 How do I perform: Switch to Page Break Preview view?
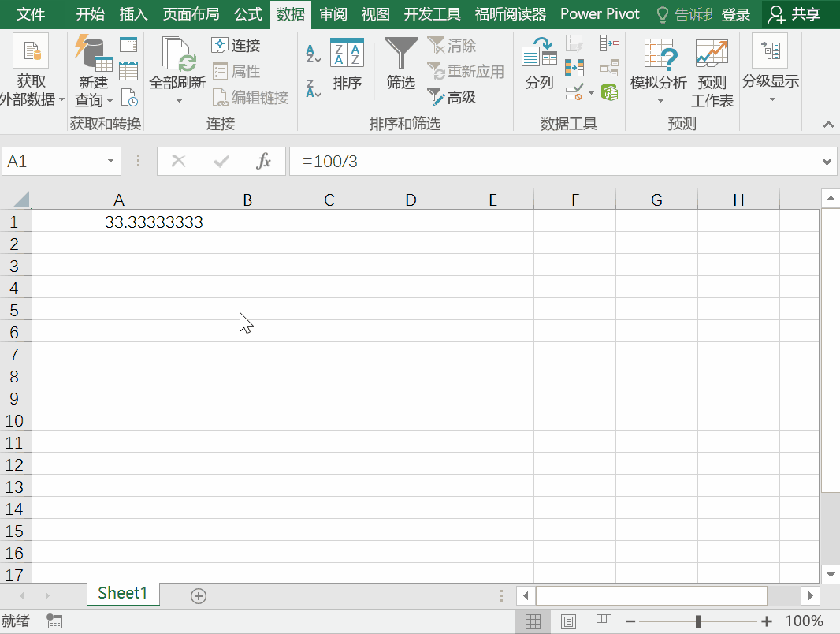[603, 621]
